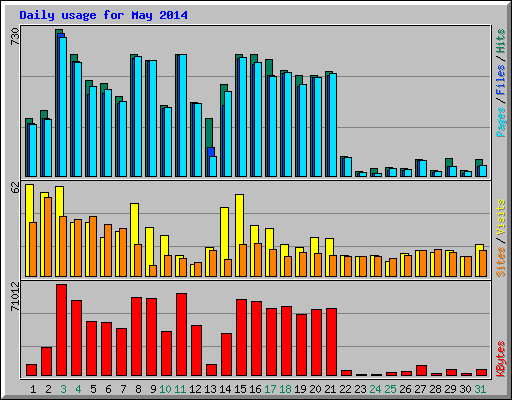Click day 13 on the x-axis
The height and width of the screenshot is (400, 512).
point(210,389)
